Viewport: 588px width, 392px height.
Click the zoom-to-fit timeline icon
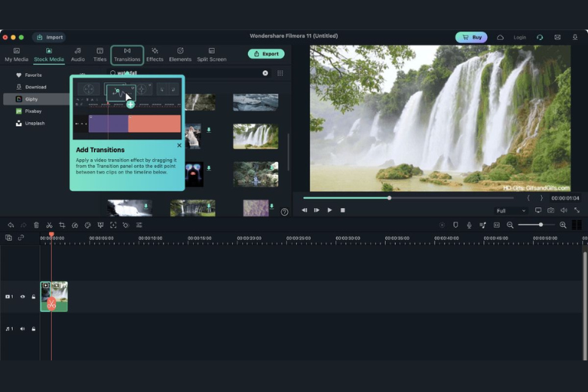(497, 225)
